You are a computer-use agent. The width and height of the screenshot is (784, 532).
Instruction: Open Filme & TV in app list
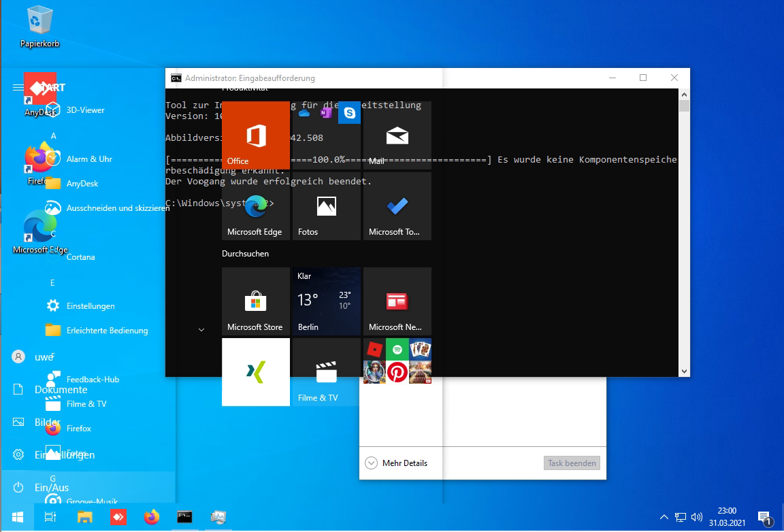pos(86,404)
